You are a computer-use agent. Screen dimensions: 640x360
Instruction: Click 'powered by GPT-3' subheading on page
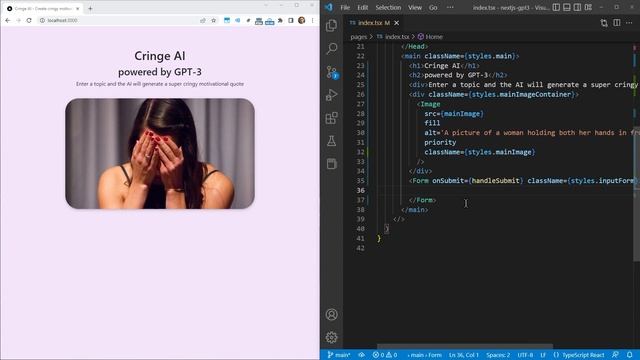click(160, 72)
